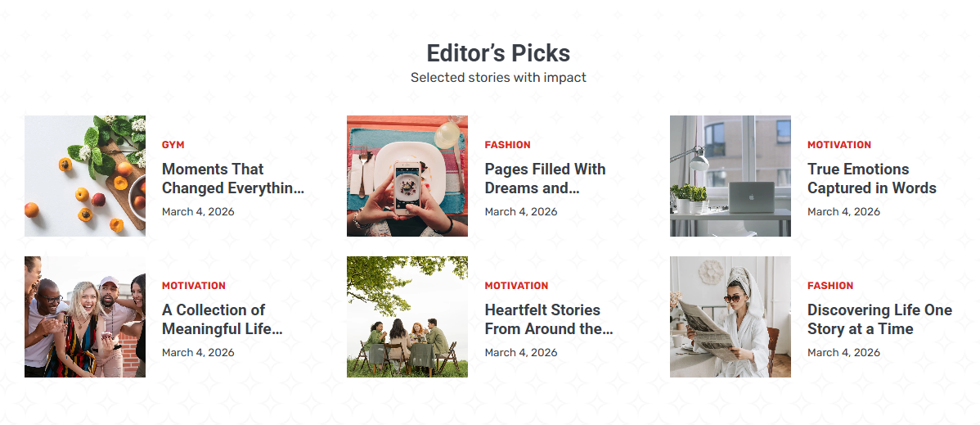The width and height of the screenshot is (980, 425).
Task: Click the woman reading newspaper thumbnail
Action: [731, 317]
